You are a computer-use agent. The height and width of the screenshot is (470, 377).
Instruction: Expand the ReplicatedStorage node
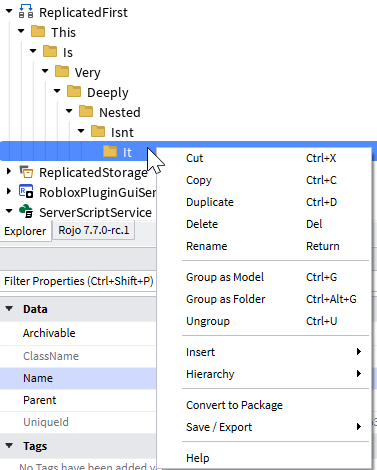(9, 171)
